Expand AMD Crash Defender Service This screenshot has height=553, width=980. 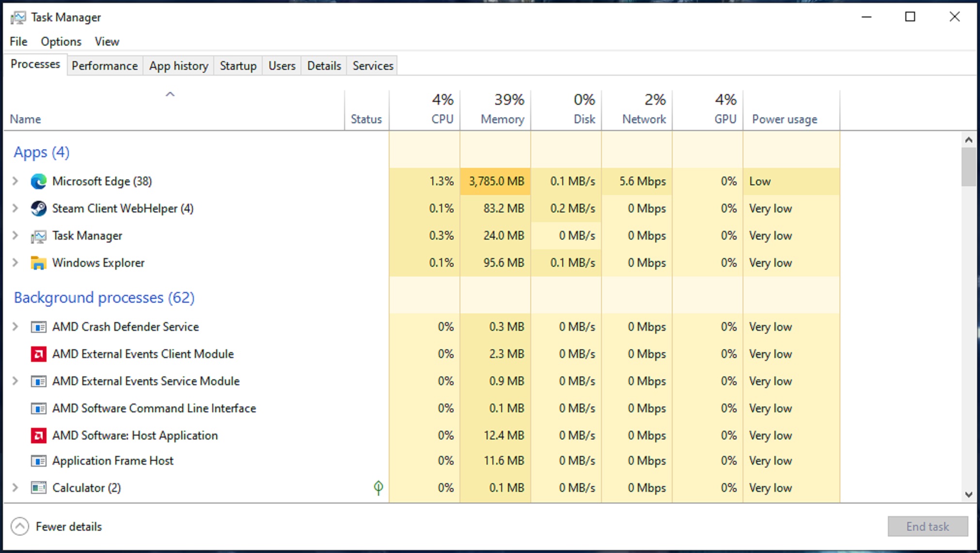(x=15, y=327)
